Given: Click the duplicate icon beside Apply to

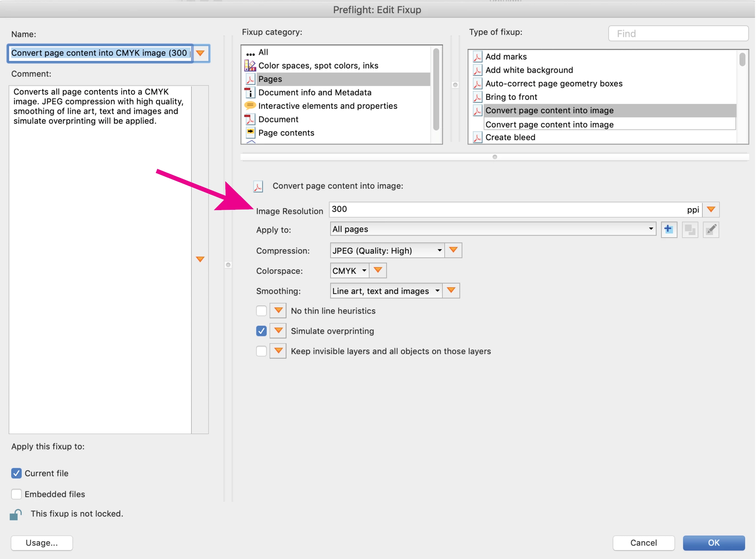Looking at the screenshot, I should (690, 230).
